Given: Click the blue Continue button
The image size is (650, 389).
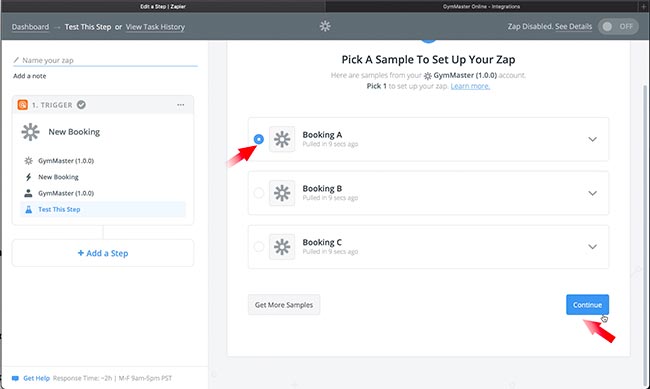Looking at the screenshot, I should pos(587,305).
